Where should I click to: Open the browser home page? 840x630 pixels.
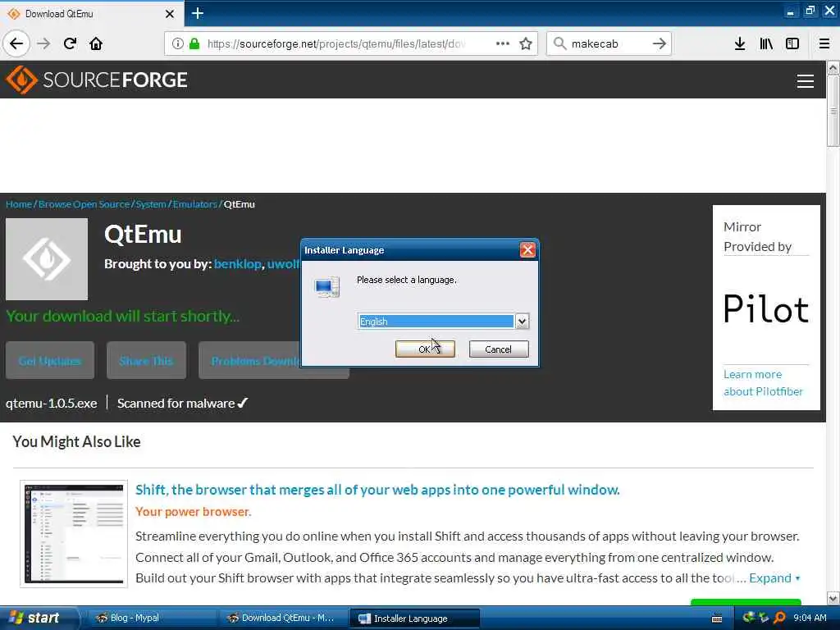click(96, 43)
